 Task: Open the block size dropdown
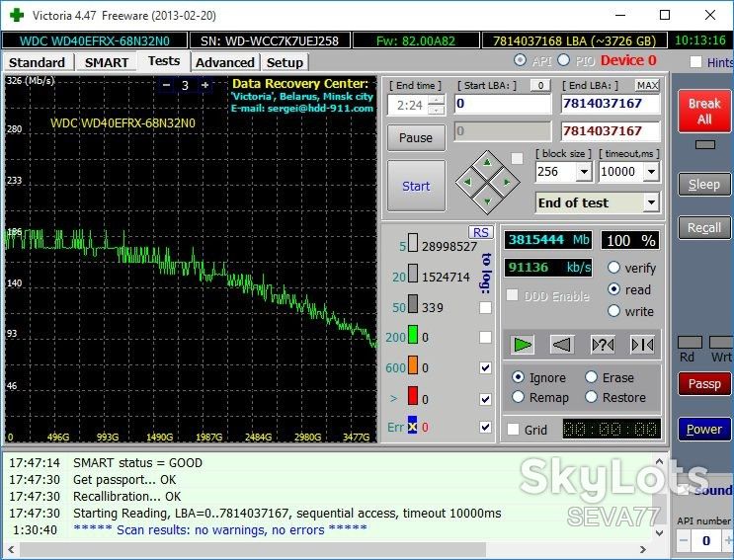[x=584, y=172]
